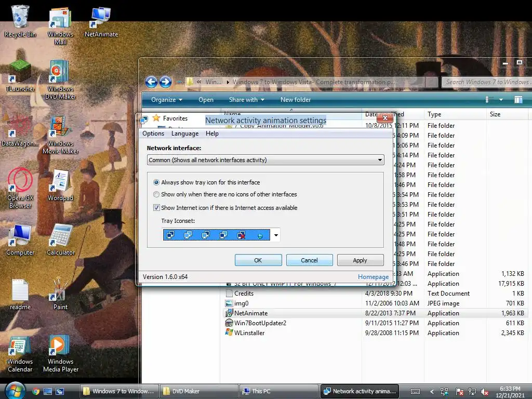Switch to This PC taskbar button
The height and width of the screenshot is (399, 532).
278,391
